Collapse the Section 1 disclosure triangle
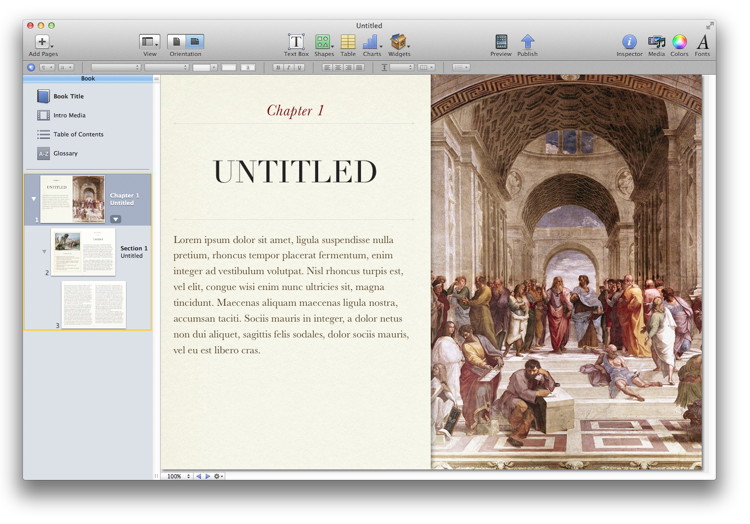The height and width of the screenshot is (524, 750). 44,251
